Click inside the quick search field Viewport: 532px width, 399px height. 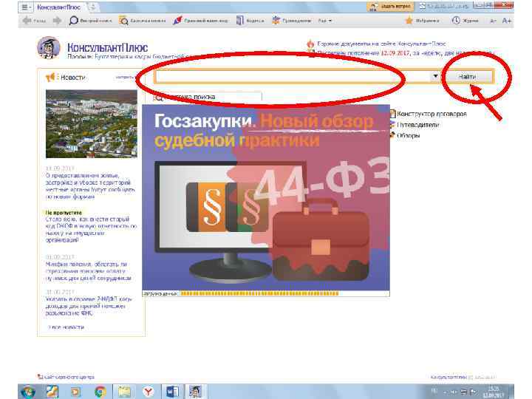click(x=291, y=77)
